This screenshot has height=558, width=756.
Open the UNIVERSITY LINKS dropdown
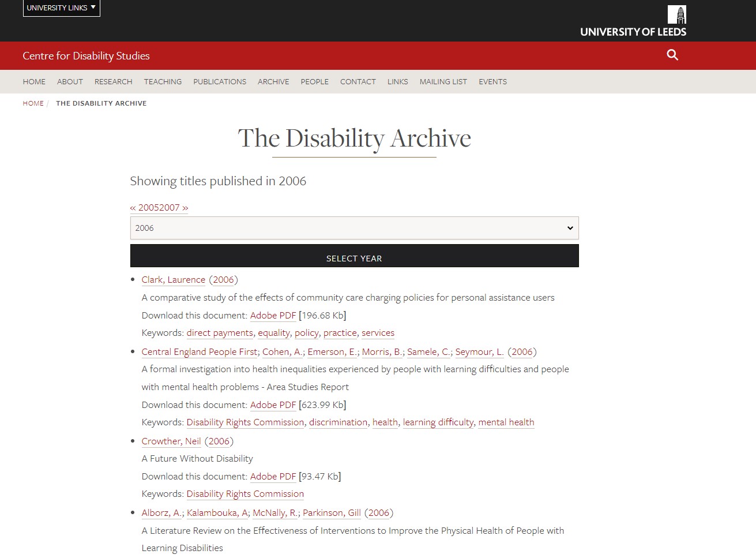coord(61,8)
